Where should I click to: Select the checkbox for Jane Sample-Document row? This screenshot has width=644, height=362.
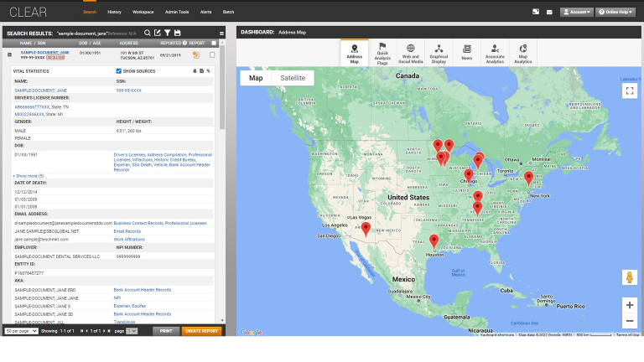[212, 55]
